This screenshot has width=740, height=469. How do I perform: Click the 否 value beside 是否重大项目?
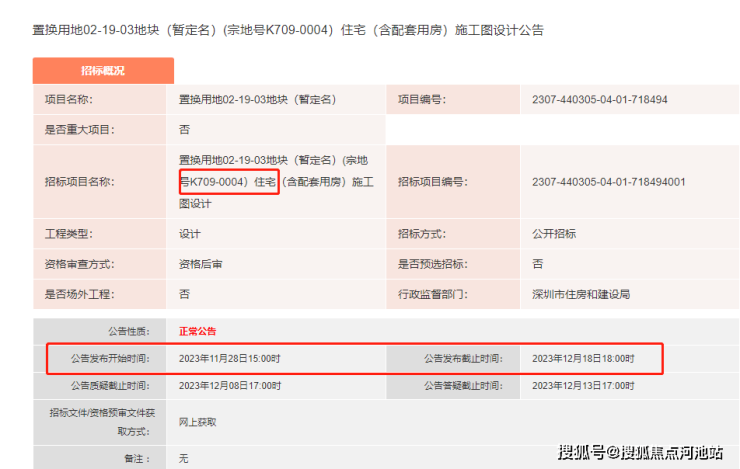pos(185,130)
